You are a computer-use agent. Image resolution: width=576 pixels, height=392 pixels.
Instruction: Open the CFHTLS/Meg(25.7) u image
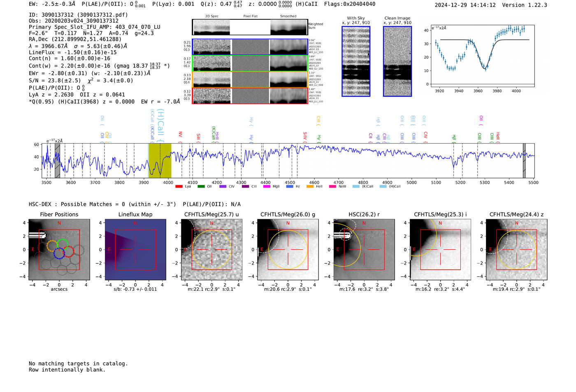tap(211, 250)
